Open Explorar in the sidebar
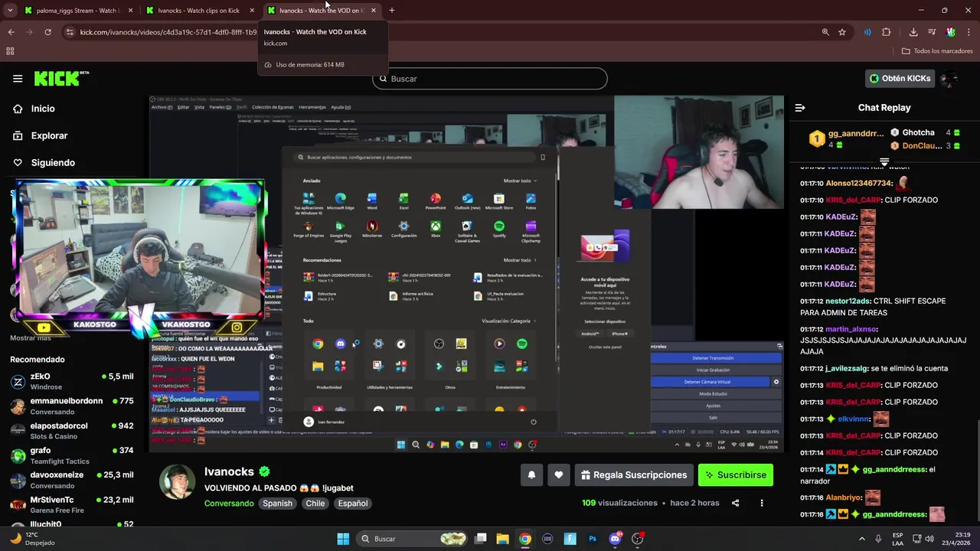The height and width of the screenshot is (551, 980). pos(49,135)
